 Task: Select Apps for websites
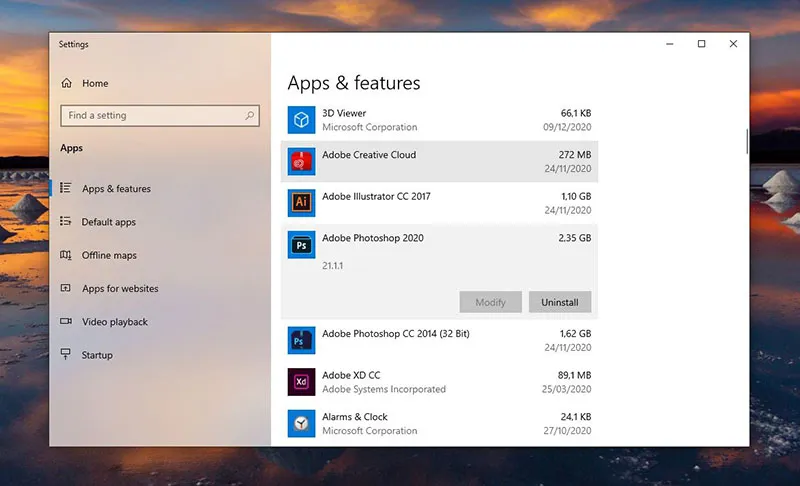pos(120,289)
